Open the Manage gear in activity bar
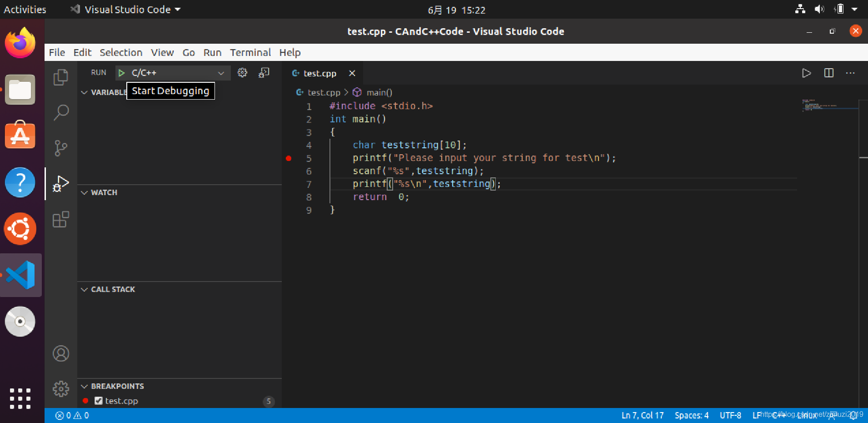This screenshot has height=423, width=868. pyautogui.click(x=61, y=389)
